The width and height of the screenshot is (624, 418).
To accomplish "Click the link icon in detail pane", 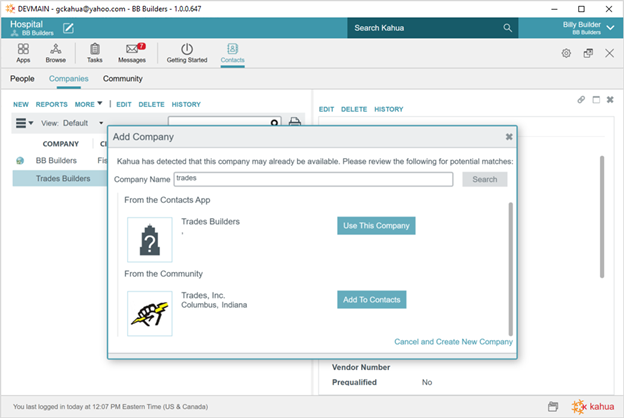I will click(581, 100).
